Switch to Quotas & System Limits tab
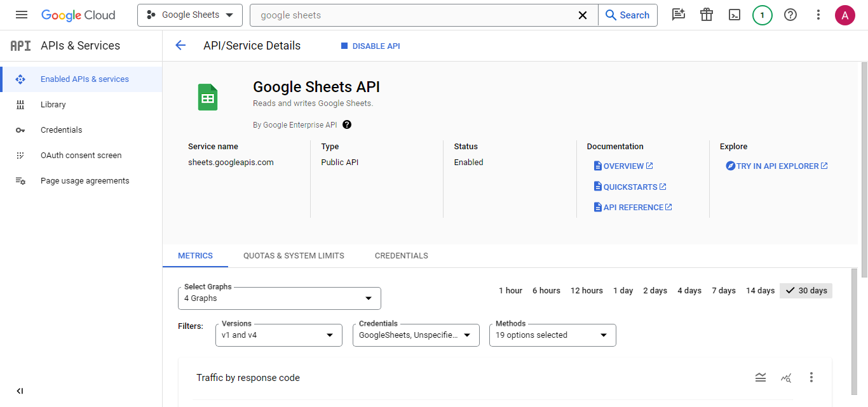 [294, 256]
